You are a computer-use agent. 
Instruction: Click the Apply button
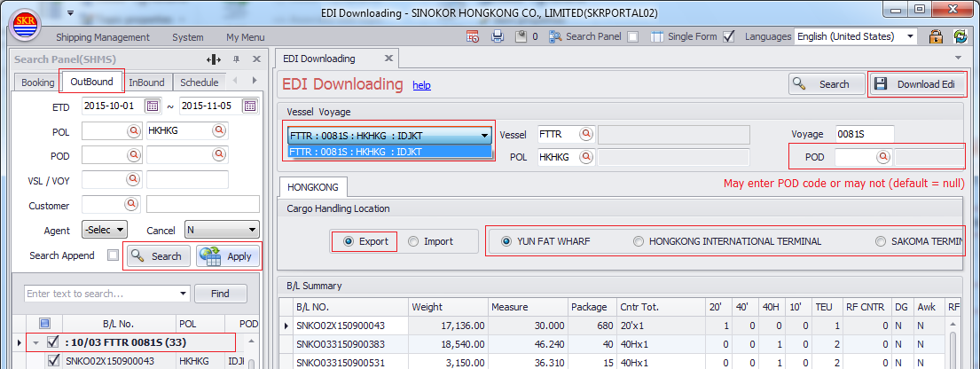[228, 255]
